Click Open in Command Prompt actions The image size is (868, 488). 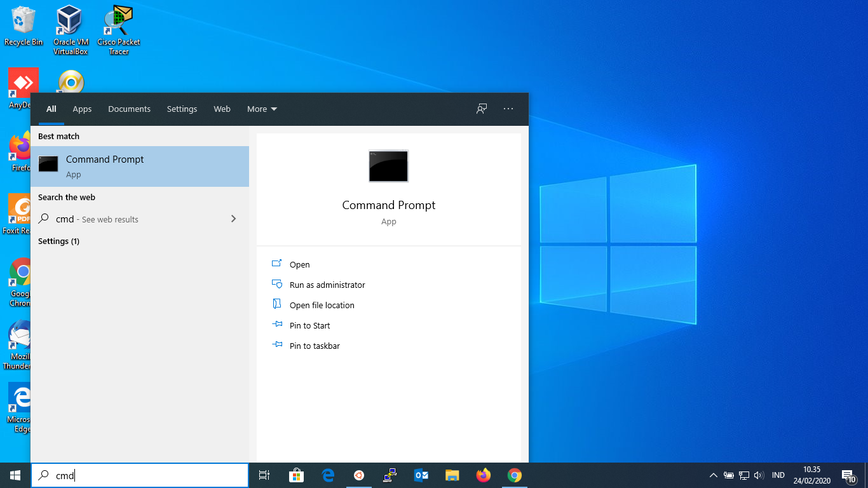click(x=299, y=264)
